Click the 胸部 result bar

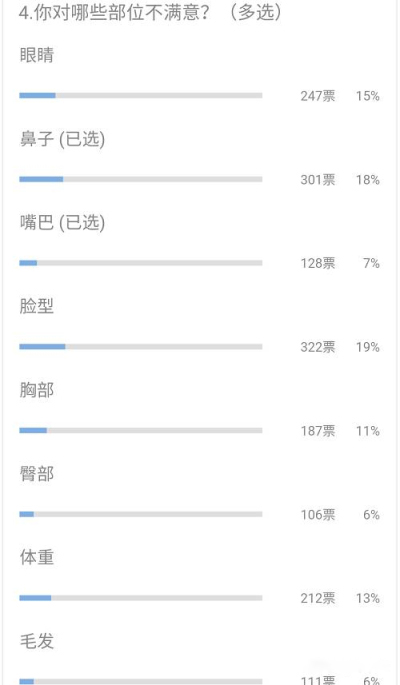(141, 430)
